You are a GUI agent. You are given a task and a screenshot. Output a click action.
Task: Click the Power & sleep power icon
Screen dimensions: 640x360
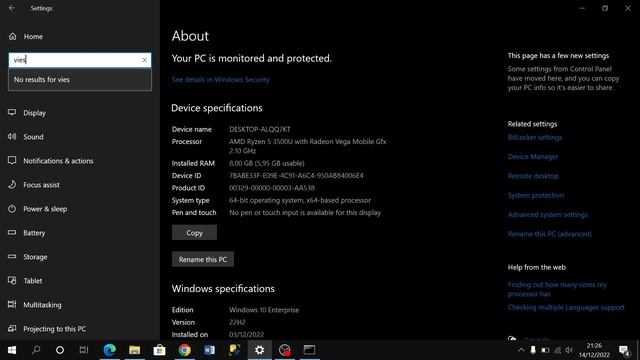tap(12, 209)
